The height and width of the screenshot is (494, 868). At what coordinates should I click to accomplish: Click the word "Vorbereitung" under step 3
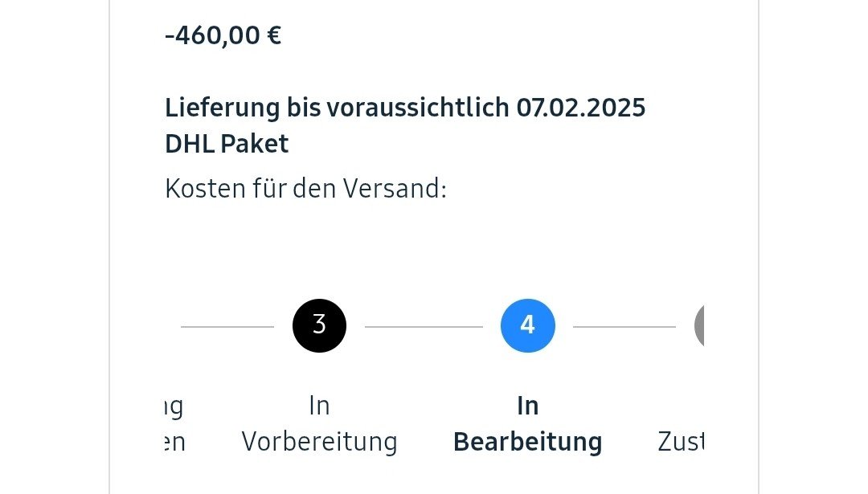pyautogui.click(x=319, y=442)
